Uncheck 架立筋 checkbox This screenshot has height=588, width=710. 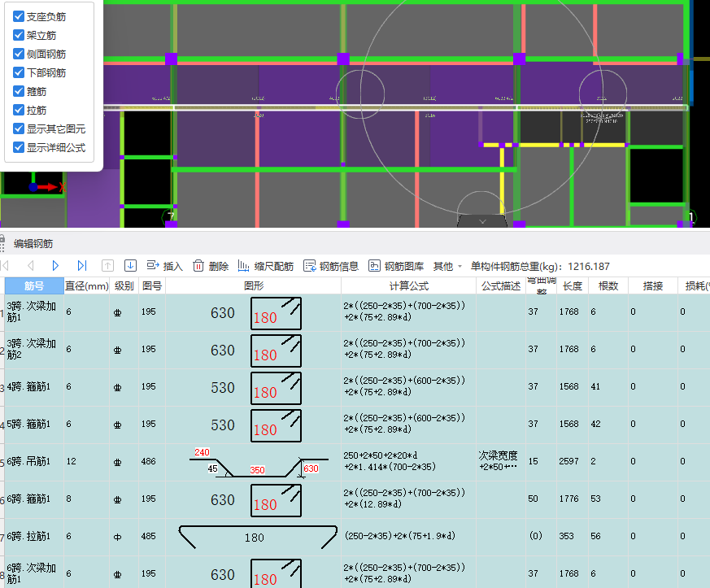click(x=19, y=35)
